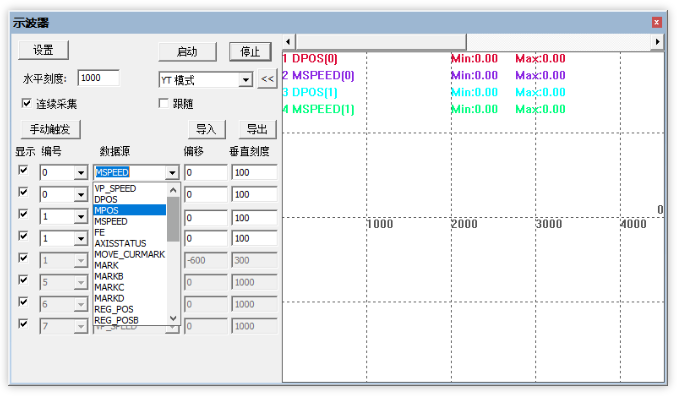Click the 3000 axis tick label
The width and height of the screenshot is (680, 398).
(549, 224)
